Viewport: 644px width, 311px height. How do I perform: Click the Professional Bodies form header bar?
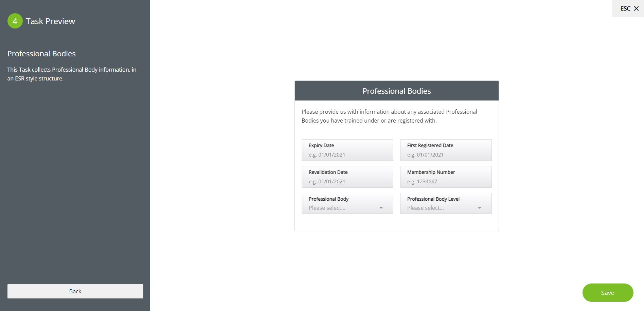point(396,91)
